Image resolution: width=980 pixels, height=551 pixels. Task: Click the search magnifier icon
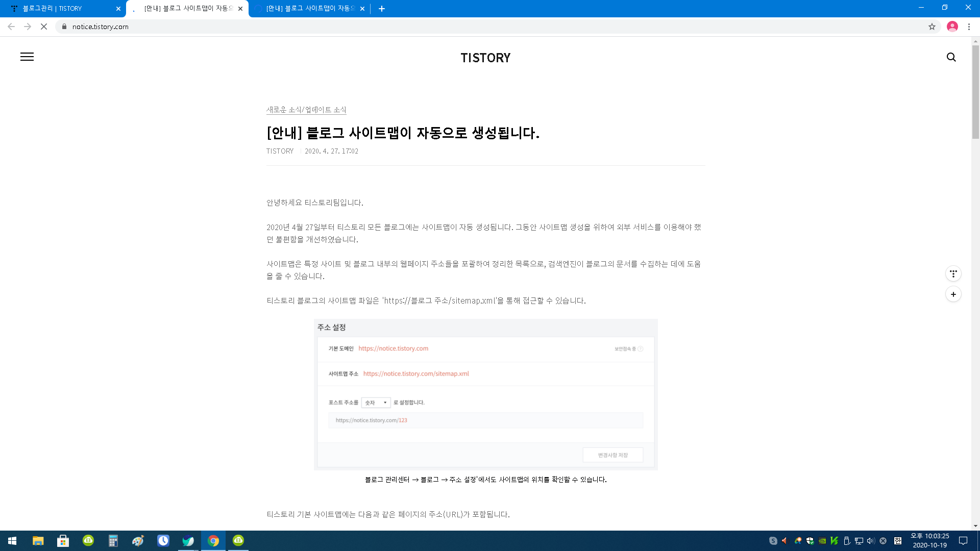tap(951, 57)
